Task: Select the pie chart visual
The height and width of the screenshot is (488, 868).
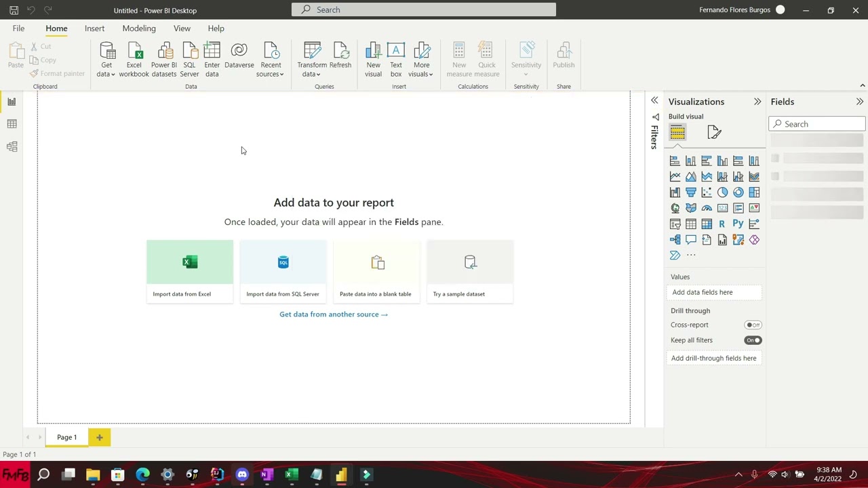Action: click(x=722, y=192)
